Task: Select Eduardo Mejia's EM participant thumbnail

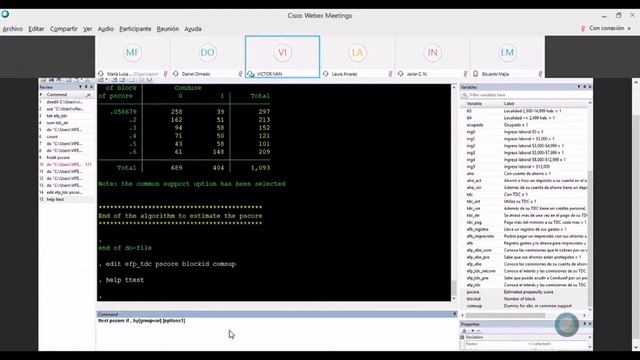Action: pyautogui.click(x=507, y=56)
